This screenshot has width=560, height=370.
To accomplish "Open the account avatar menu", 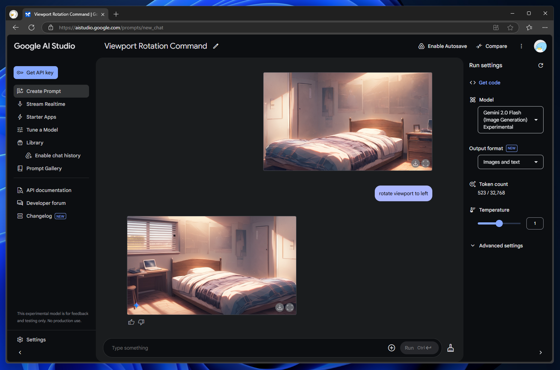I will [x=540, y=46].
